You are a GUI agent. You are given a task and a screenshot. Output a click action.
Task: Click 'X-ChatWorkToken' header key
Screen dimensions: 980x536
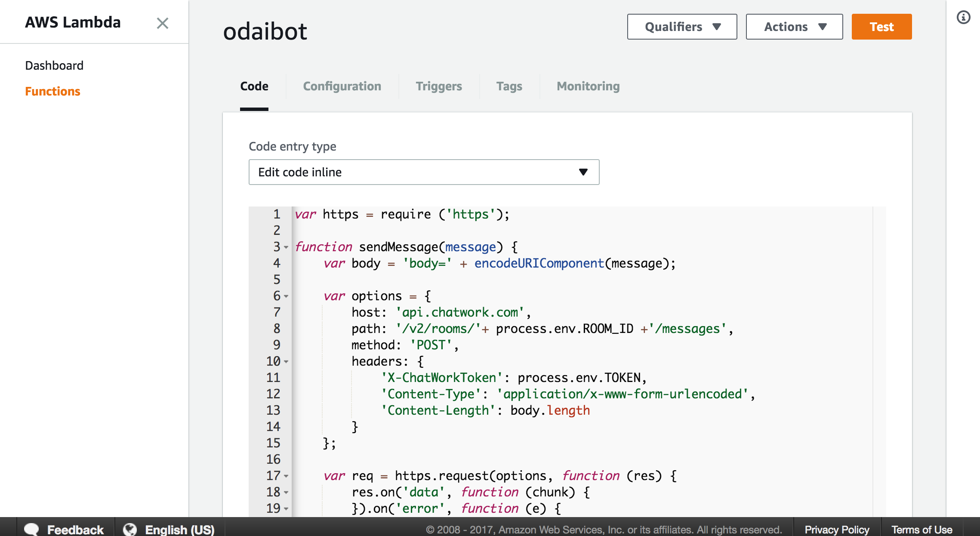coord(442,378)
